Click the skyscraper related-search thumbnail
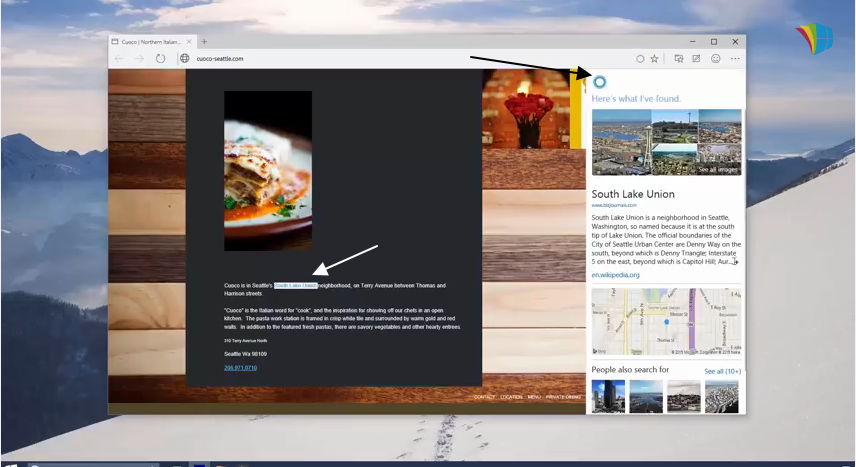The image size is (856, 467). click(x=608, y=397)
